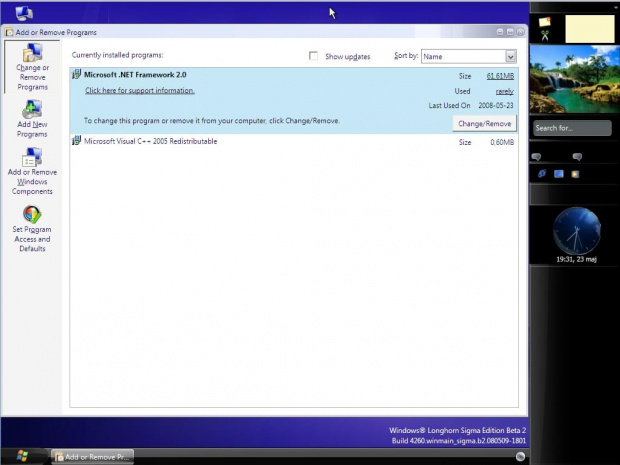Image resolution: width=620 pixels, height=465 pixels.
Task: Maximize the Add or Remove Programs window
Action: click(510, 32)
